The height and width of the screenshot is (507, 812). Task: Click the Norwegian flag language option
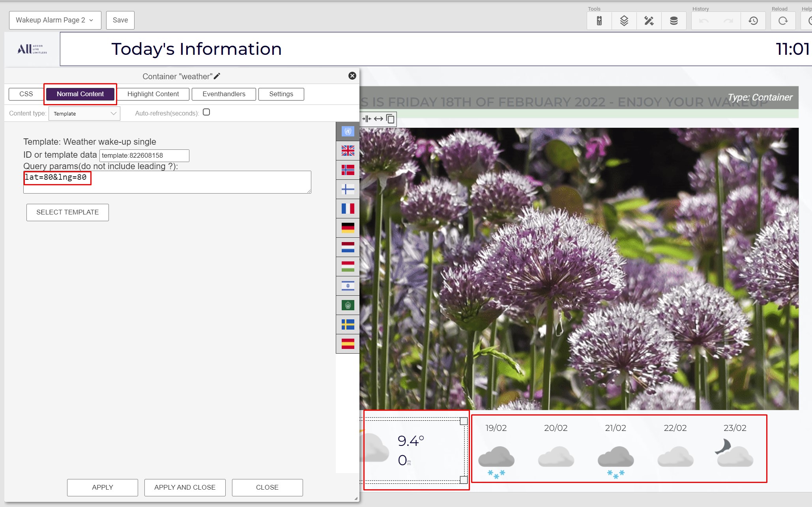348,170
